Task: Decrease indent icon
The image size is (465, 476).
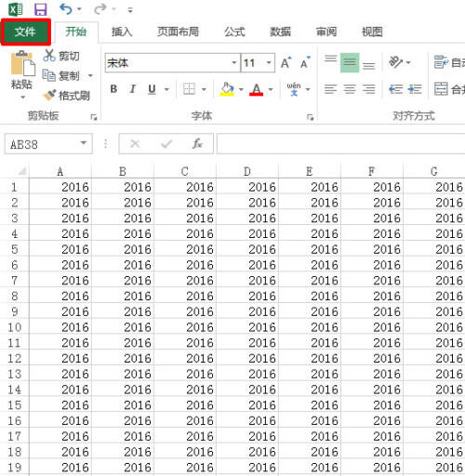Action: click(x=396, y=89)
